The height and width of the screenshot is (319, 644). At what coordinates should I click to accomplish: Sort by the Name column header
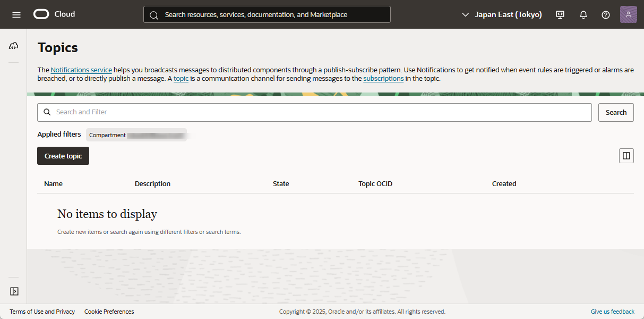click(x=53, y=183)
